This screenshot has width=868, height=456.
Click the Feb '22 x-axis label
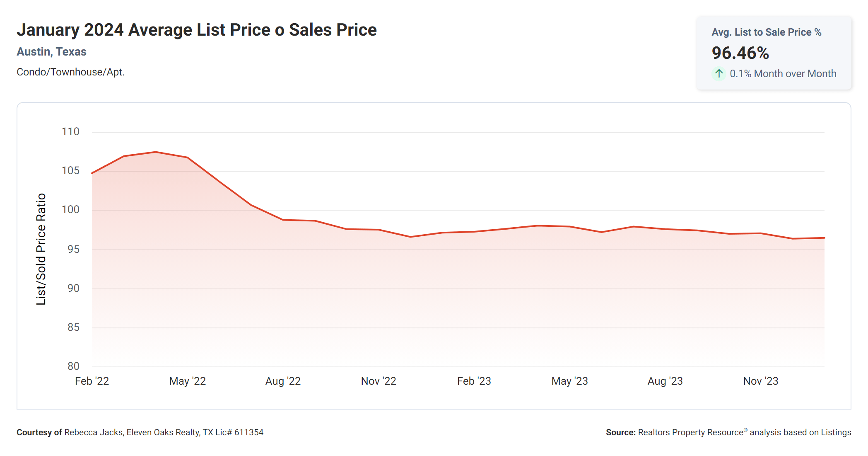coord(92,381)
